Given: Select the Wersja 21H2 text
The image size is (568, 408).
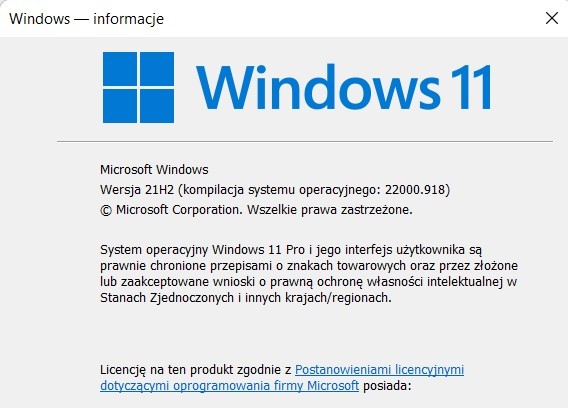Looking at the screenshot, I should (x=137, y=190).
